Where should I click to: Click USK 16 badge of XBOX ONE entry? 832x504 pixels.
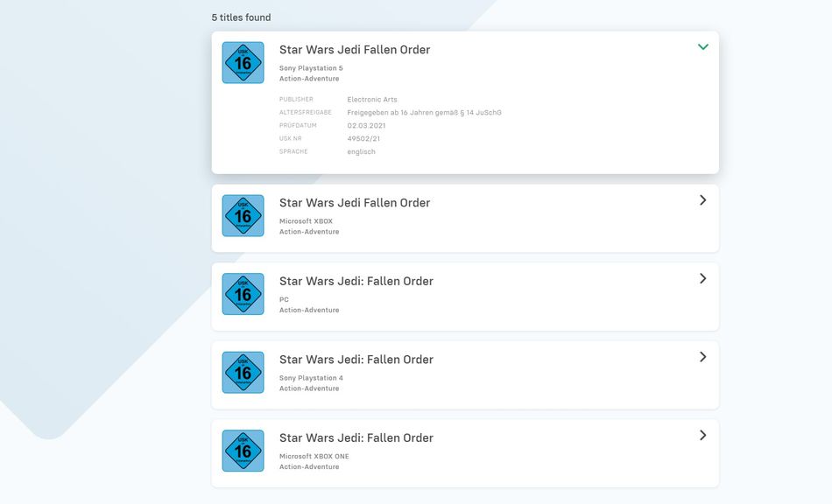(x=243, y=451)
